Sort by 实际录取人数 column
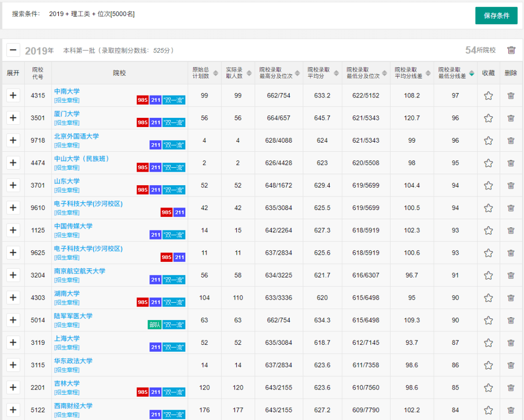 click(249, 73)
